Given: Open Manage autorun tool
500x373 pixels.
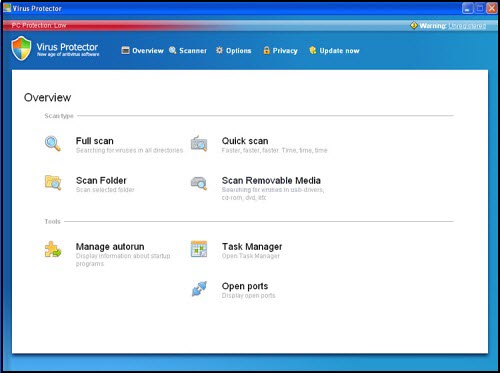Looking at the screenshot, I should (110, 247).
